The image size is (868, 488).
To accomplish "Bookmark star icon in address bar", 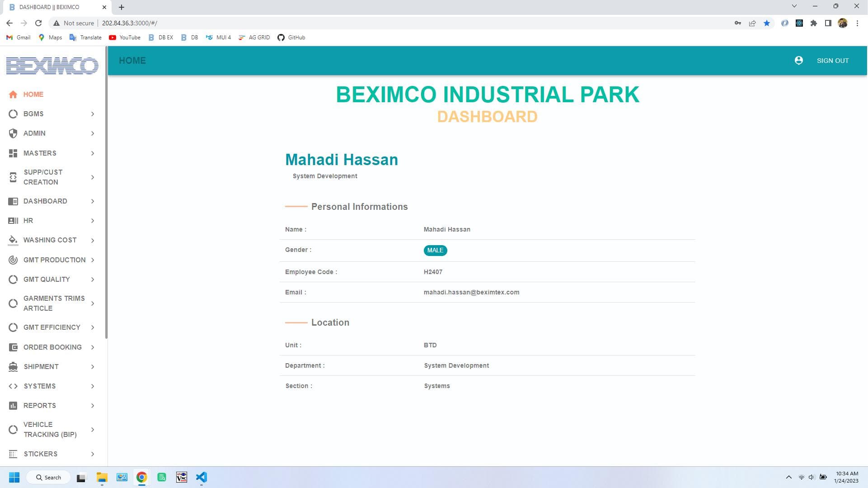I will pyautogui.click(x=767, y=23).
